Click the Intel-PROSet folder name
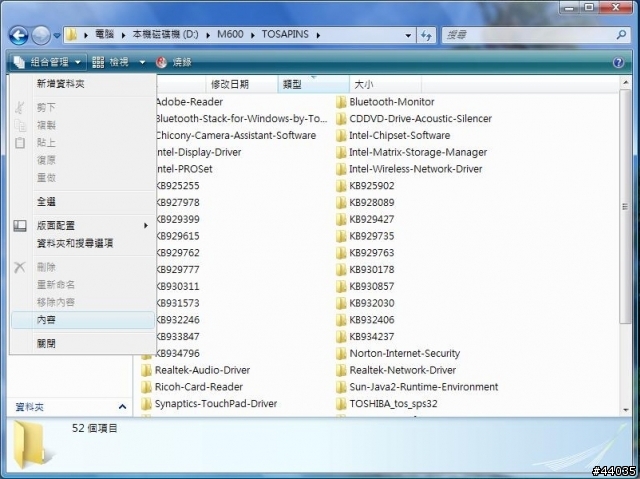The height and width of the screenshot is (479, 640). tap(184, 169)
